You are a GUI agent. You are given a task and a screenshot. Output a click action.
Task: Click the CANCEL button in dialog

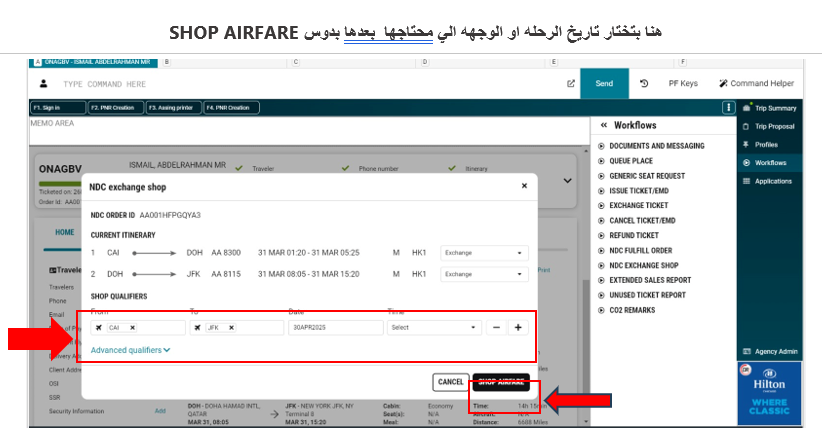451,382
